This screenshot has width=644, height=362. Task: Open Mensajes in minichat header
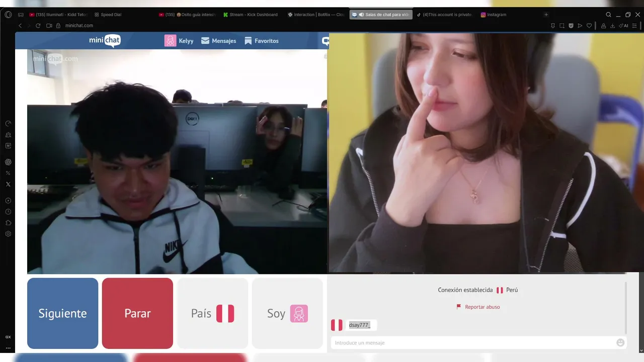click(x=218, y=41)
